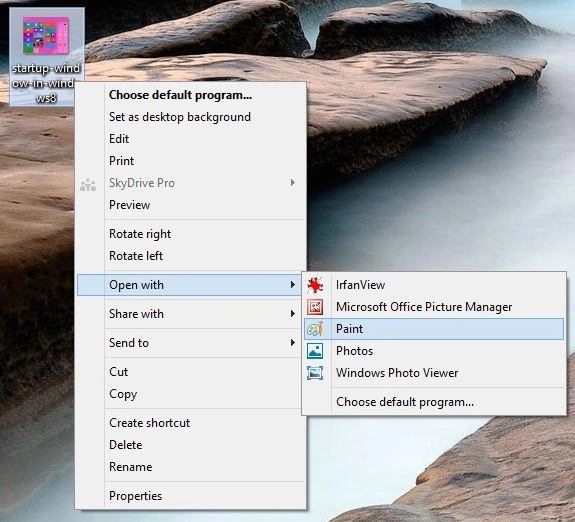Open the SkyDrive Pro menu entry

coord(190,183)
